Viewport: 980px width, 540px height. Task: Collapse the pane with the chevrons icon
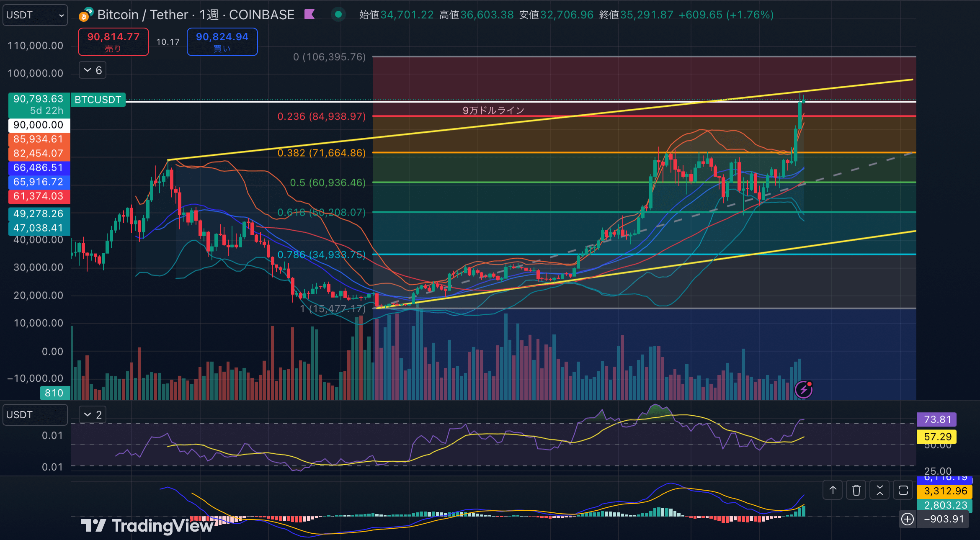879,490
